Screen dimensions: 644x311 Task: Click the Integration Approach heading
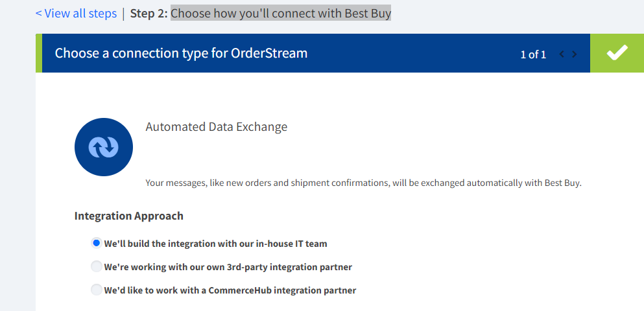128,216
